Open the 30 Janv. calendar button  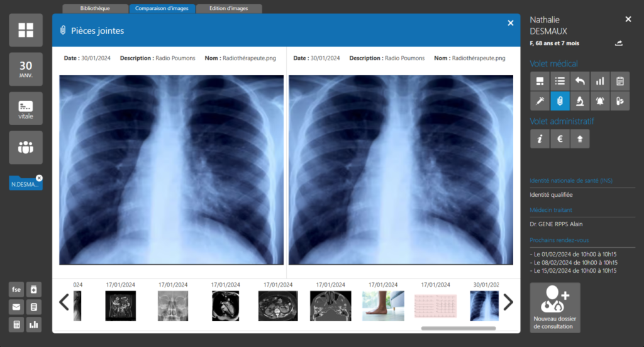(x=26, y=69)
